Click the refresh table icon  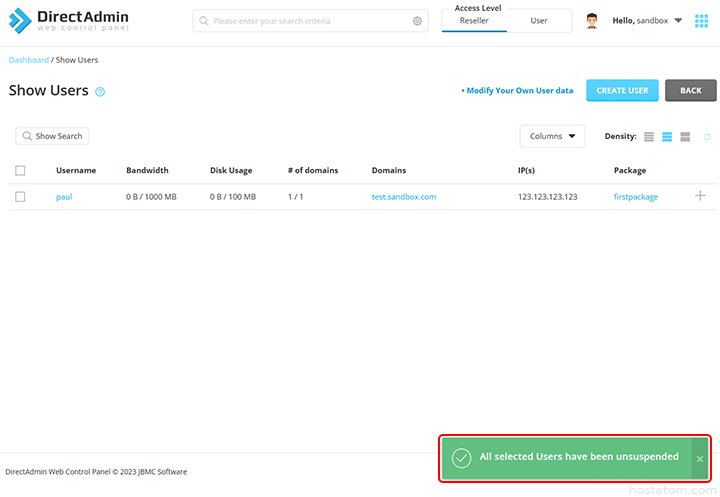tap(707, 137)
